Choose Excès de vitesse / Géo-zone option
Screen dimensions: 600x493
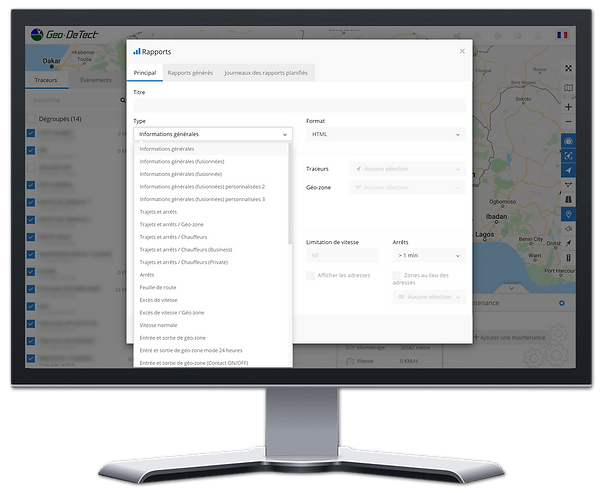[210, 313]
